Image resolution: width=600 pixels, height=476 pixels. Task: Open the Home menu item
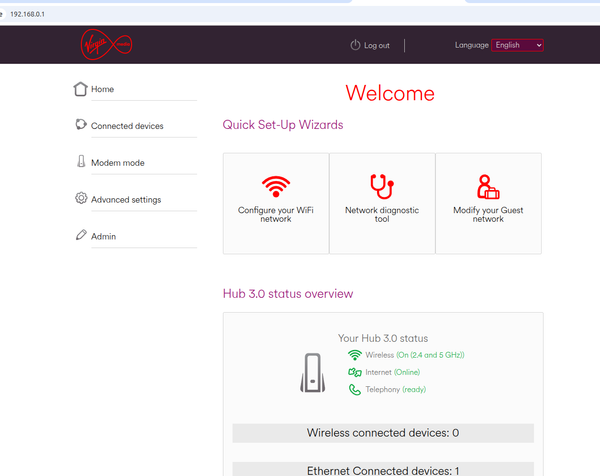[102, 89]
